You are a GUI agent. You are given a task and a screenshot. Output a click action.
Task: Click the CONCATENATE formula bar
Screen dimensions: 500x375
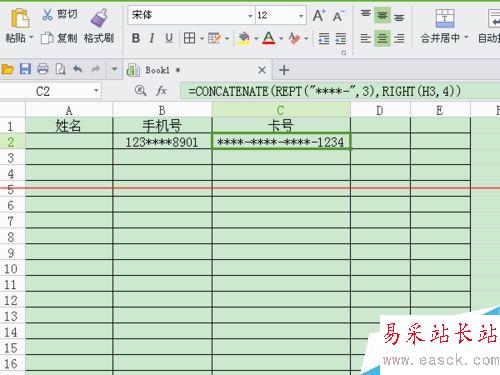pos(340,91)
